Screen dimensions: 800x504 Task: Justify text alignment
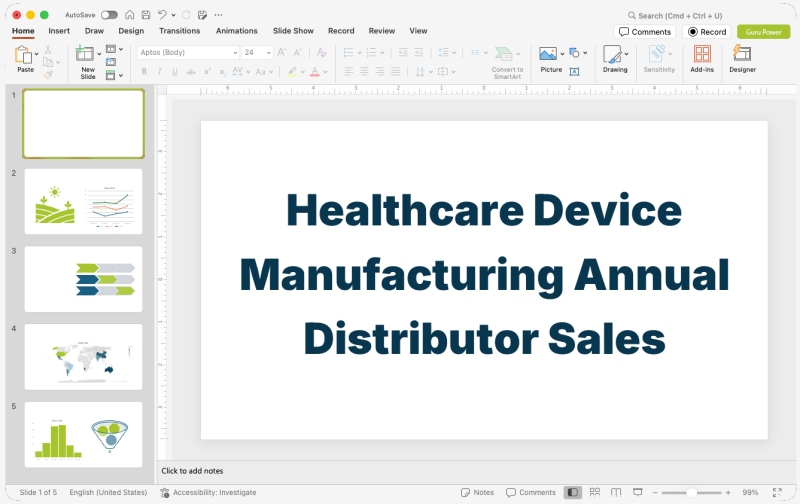click(x=395, y=71)
